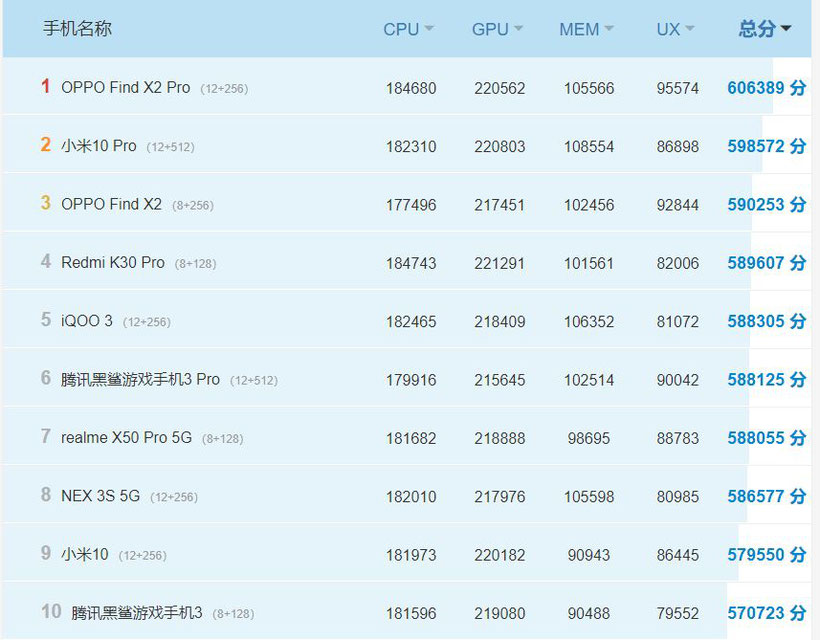Sort by the CPU column header
This screenshot has height=640, width=820.
(408, 29)
